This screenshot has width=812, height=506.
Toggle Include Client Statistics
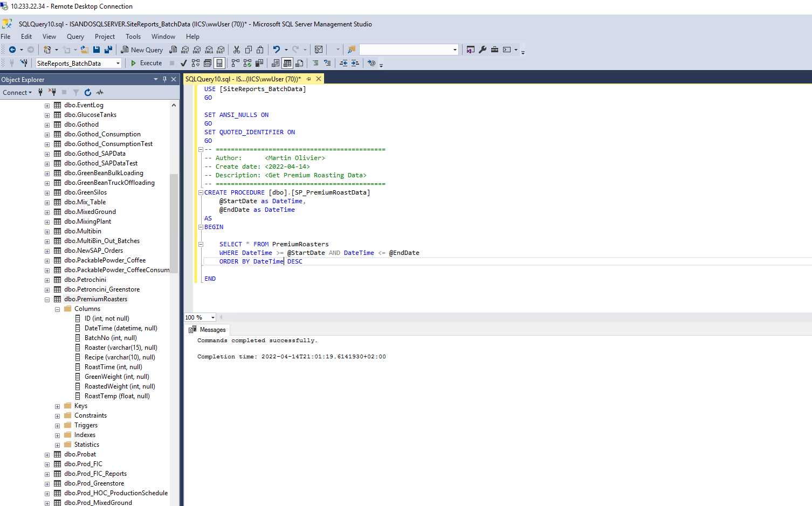[259, 63]
